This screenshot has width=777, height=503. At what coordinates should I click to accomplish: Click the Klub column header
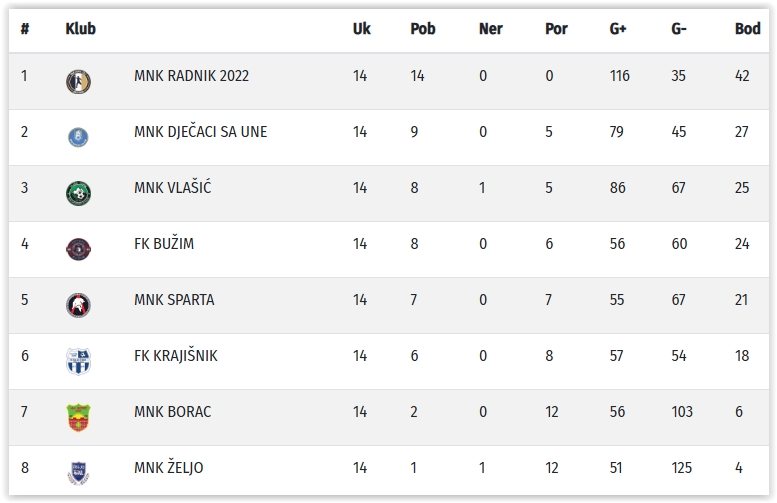[80, 29]
